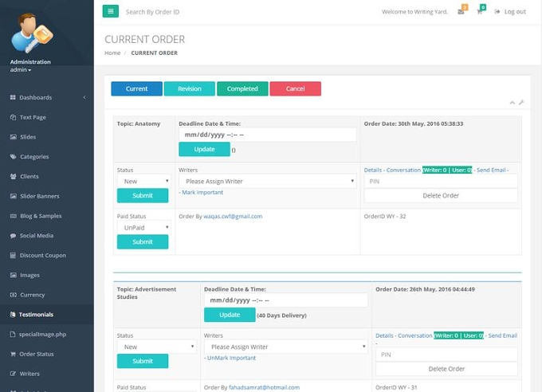Click Update button for Anatomy deadline
Viewport: 542px width, 392px height.
204,149
